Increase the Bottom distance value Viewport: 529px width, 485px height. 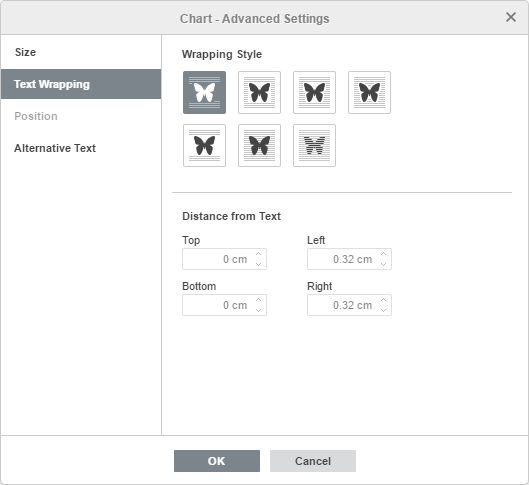point(258,300)
